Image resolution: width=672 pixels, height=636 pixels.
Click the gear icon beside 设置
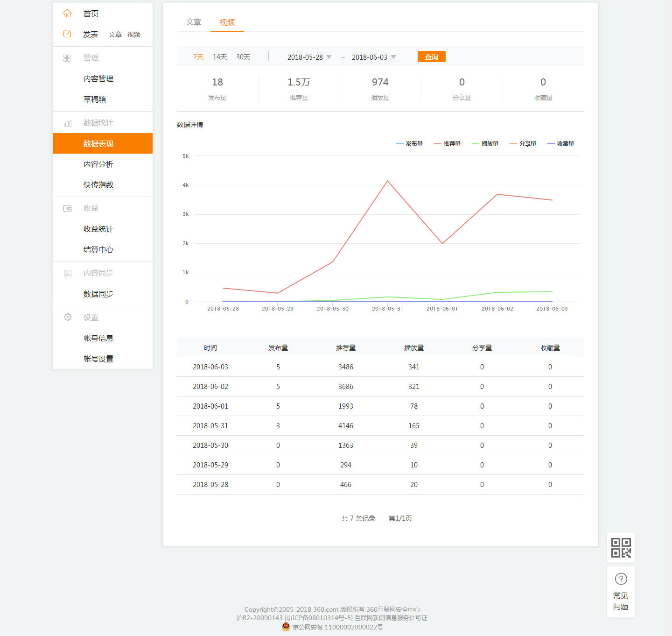pyautogui.click(x=68, y=317)
